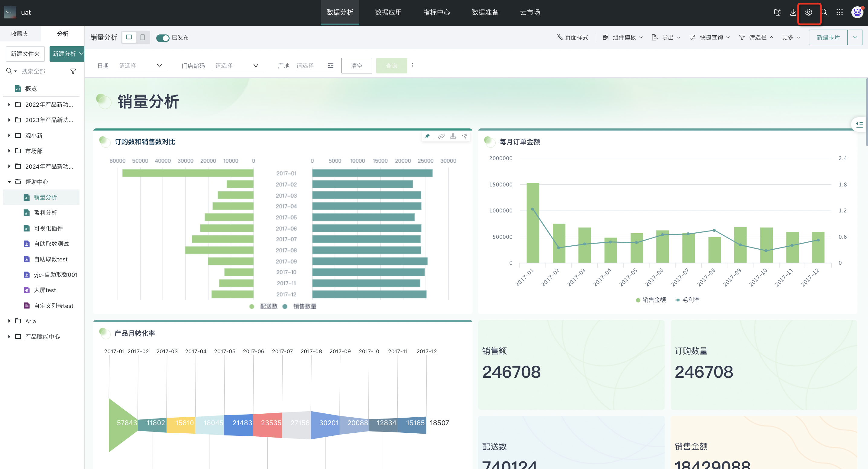The width and height of the screenshot is (868, 469).
Task: Open the 门店编码 dropdown
Action: (237, 66)
